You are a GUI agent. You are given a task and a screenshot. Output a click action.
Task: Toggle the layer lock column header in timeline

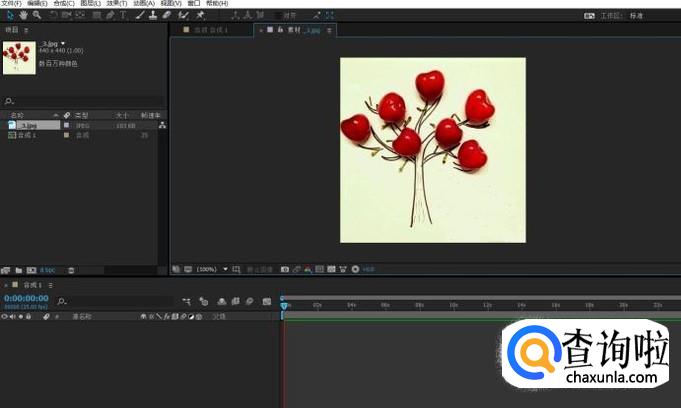coord(28,316)
